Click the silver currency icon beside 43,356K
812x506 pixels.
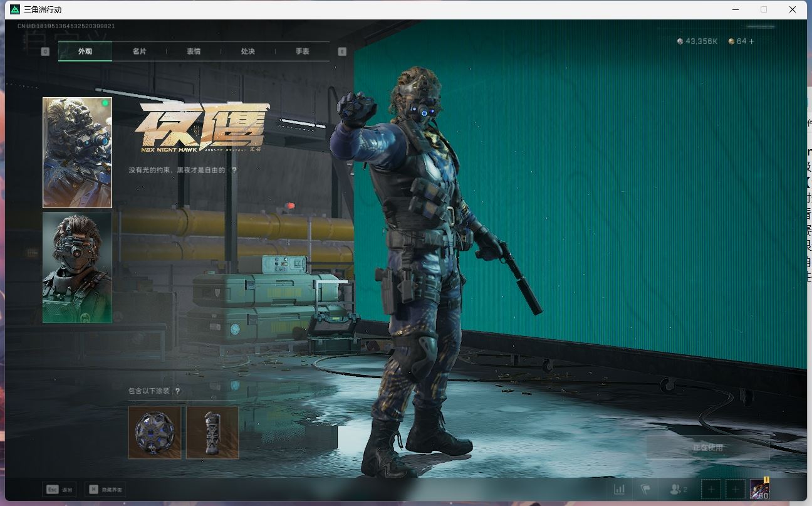click(x=680, y=41)
